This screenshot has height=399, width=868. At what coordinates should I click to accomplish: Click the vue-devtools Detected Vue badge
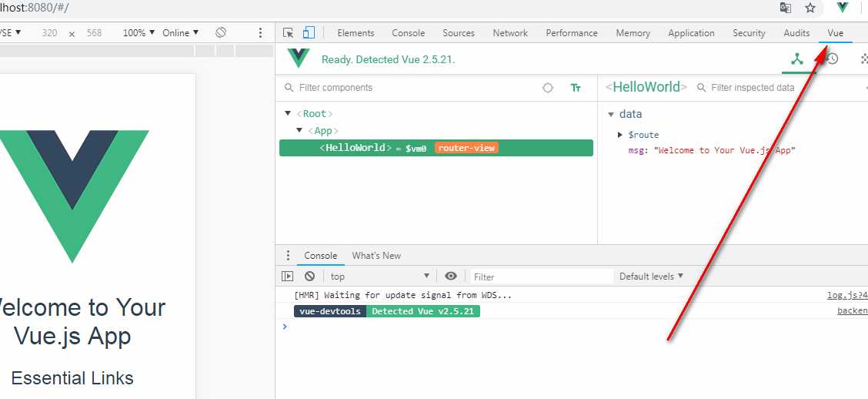click(387, 311)
